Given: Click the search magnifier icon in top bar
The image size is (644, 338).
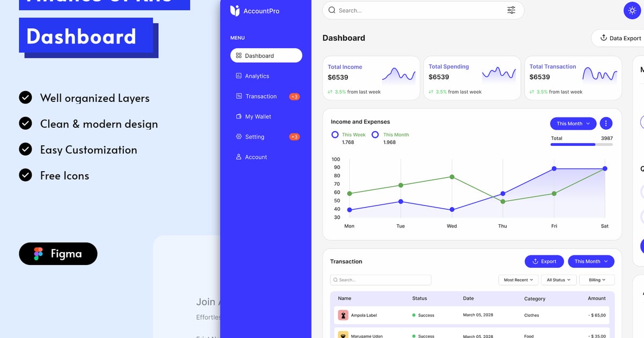Looking at the screenshot, I should 332,10.
